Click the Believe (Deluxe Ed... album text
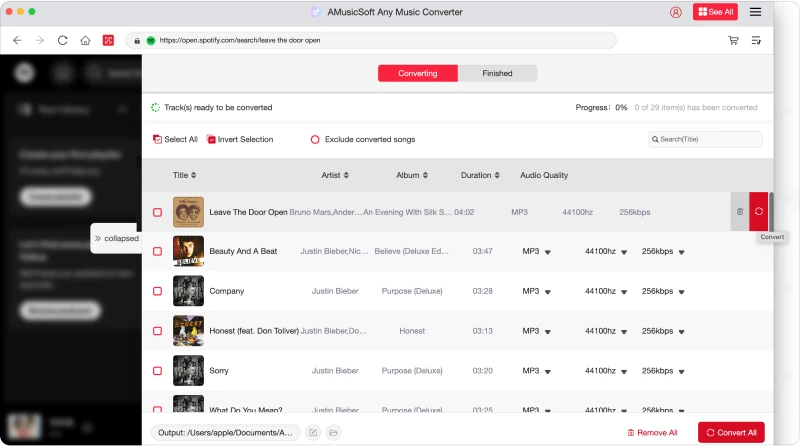 click(x=412, y=252)
